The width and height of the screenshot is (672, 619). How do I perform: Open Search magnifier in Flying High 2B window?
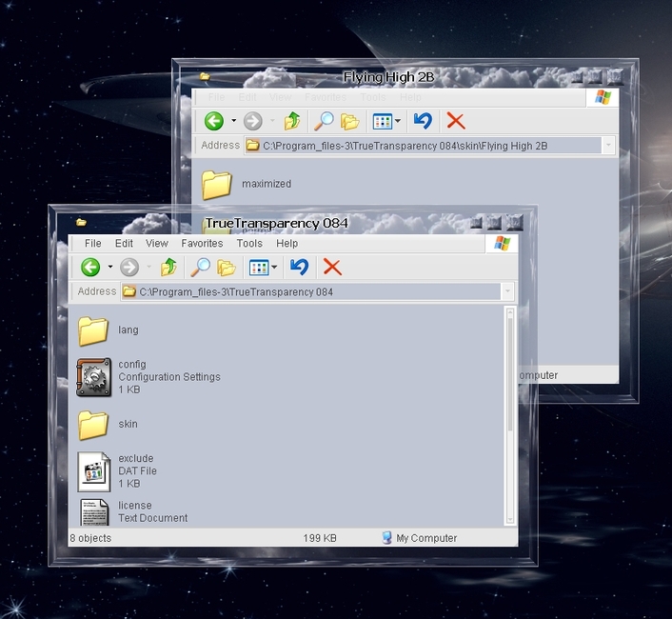[324, 121]
